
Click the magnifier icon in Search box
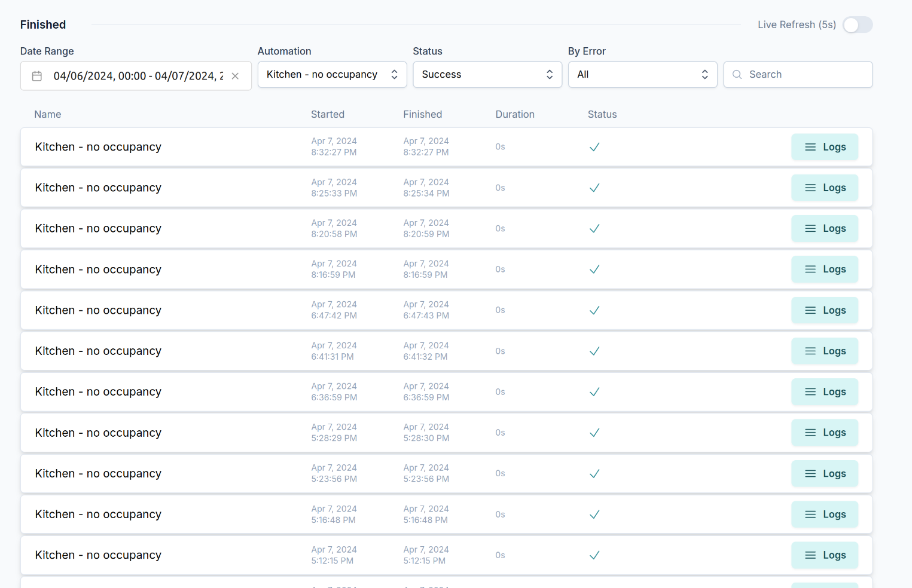[737, 75]
